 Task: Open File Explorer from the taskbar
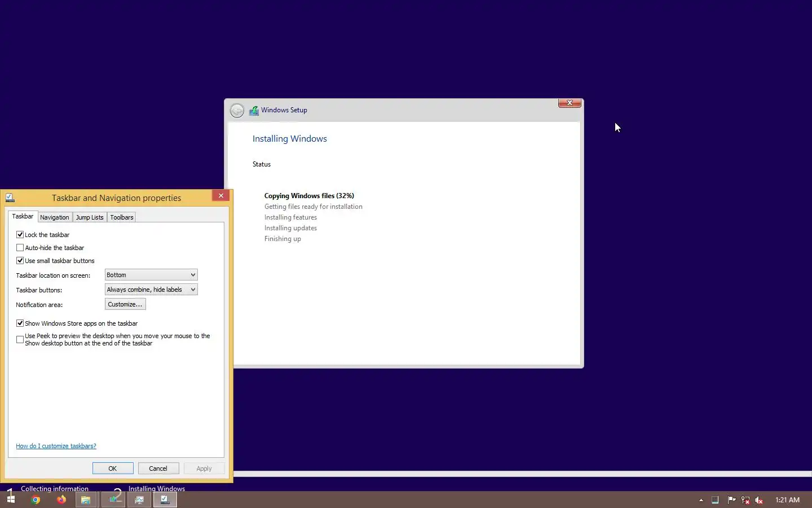pyautogui.click(x=86, y=500)
